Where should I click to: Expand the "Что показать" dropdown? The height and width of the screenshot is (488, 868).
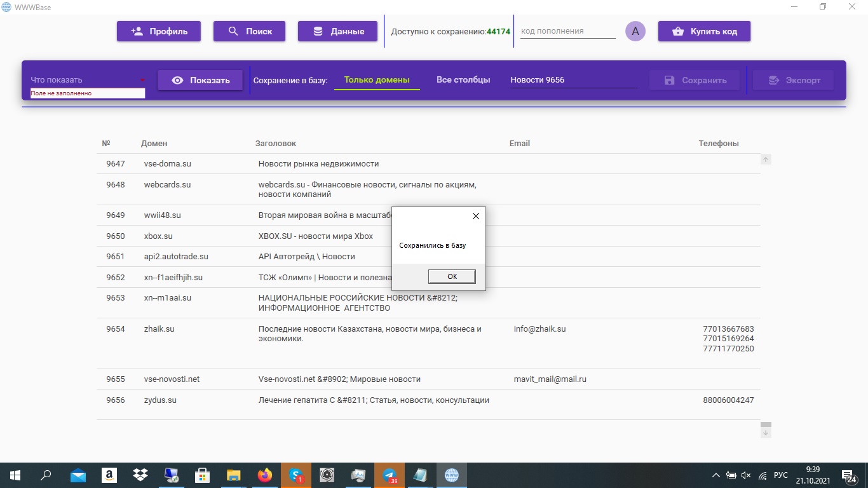[x=88, y=80]
